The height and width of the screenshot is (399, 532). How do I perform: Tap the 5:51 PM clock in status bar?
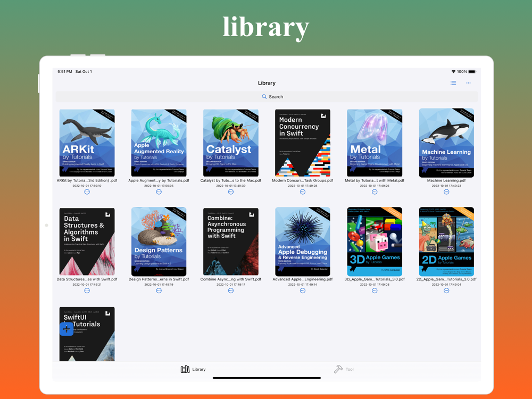[x=65, y=72]
